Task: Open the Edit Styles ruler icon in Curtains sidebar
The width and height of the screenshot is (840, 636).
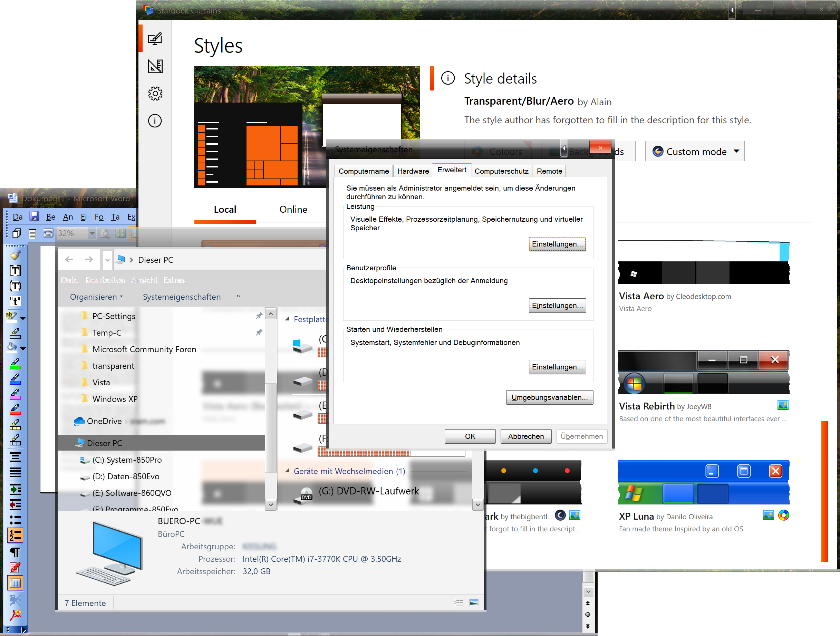Action: pos(155,66)
